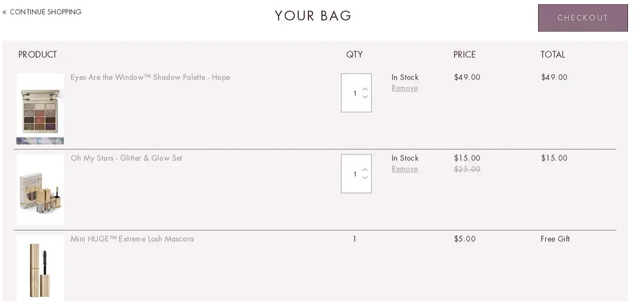Select the Glitter & Glow quantity input field
The image size is (644, 305).
click(x=356, y=174)
